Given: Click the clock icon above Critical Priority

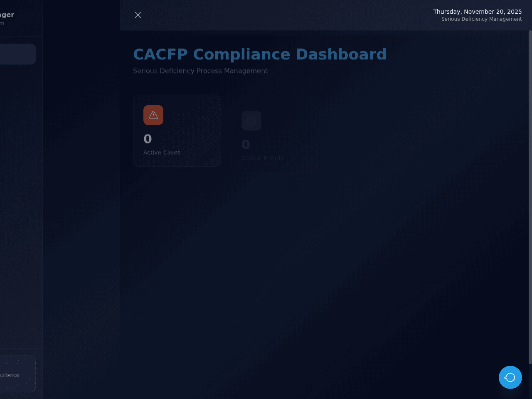Looking at the screenshot, I should 251,121.
